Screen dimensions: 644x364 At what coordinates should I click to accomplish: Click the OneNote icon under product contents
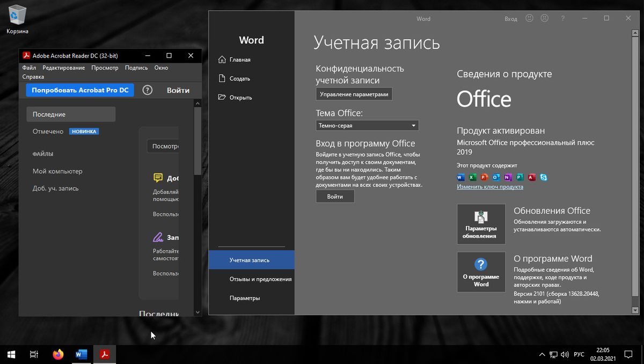point(508,177)
